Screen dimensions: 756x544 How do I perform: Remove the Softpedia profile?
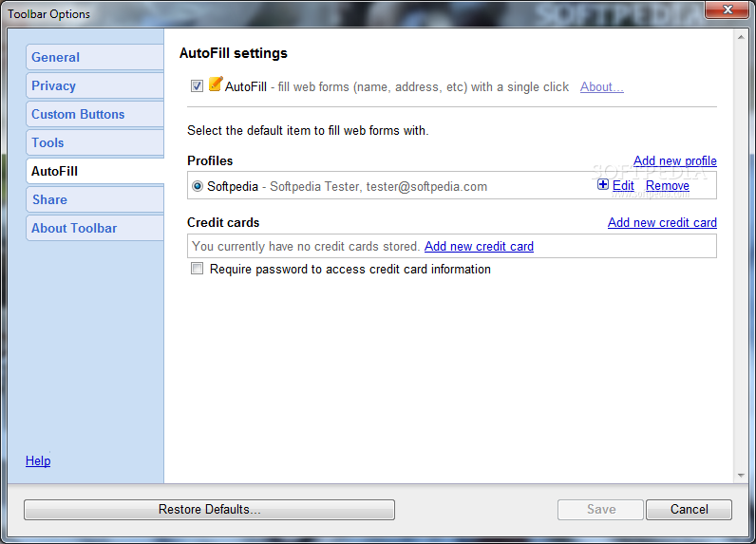(x=668, y=185)
